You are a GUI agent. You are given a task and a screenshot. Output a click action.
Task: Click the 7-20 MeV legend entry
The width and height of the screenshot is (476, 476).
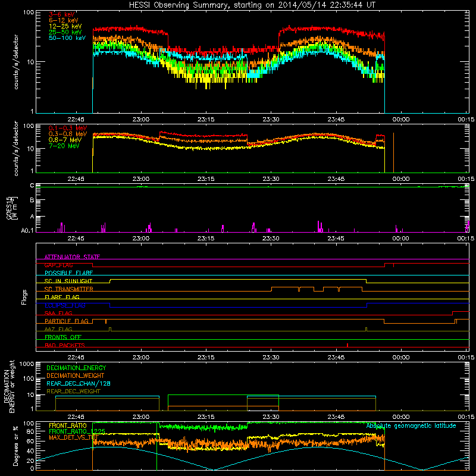tap(64, 146)
